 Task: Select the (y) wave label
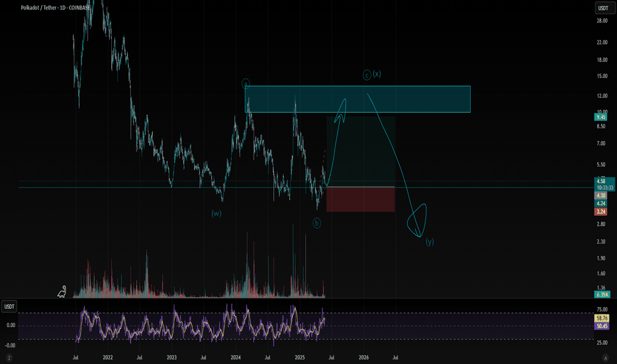430,242
